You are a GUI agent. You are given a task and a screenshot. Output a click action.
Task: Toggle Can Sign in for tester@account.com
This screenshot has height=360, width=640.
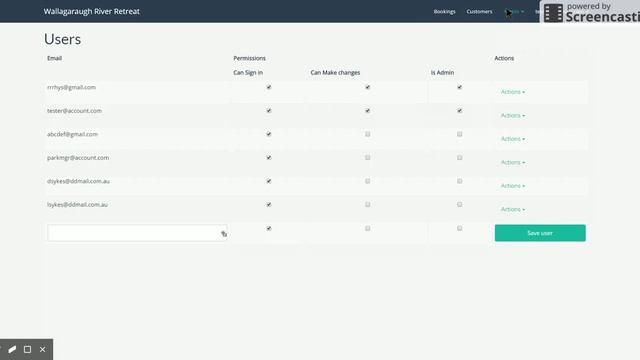(x=269, y=111)
